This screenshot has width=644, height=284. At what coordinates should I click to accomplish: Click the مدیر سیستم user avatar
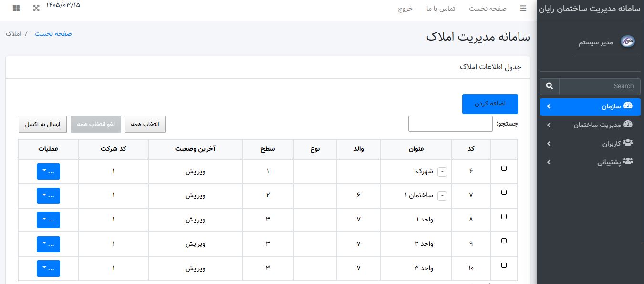click(x=627, y=42)
